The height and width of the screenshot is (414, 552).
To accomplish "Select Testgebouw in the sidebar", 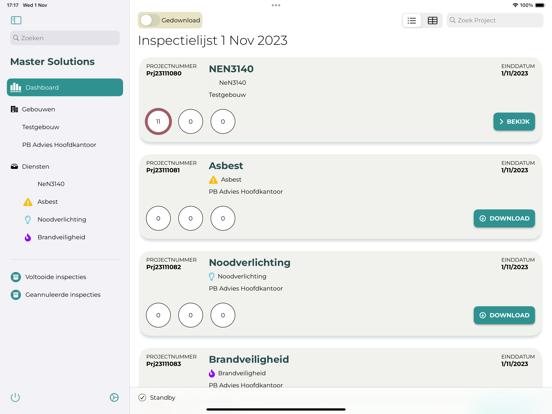I will (x=40, y=127).
